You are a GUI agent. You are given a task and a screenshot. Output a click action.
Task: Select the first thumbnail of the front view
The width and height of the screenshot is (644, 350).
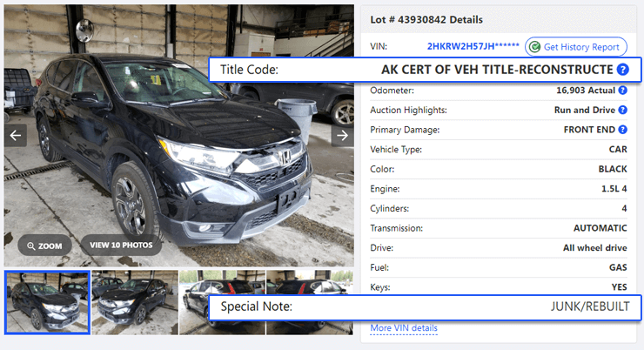tap(47, 302)
